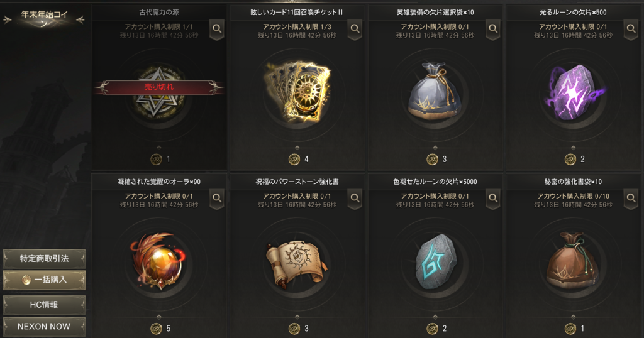Inspect 眩しいカード11回召喚チケットII via magnifier icon

(x=355, y=29)
